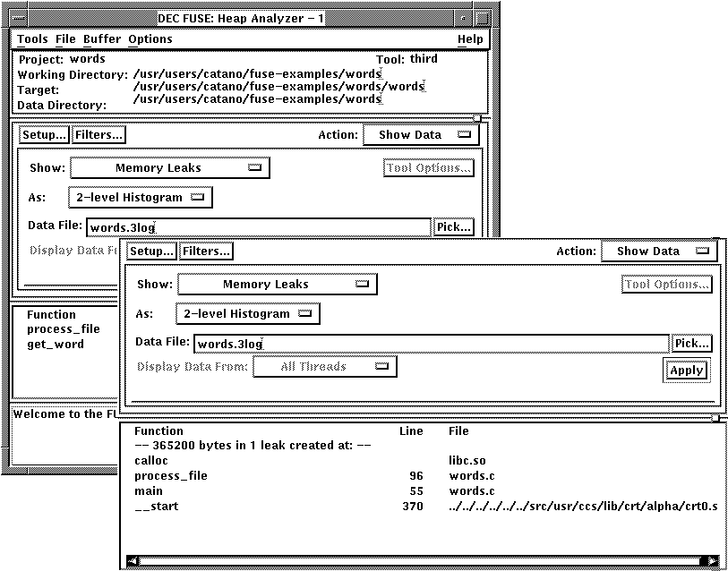
Task: Click the scrollbar's right arrow in results pane
Action: click(x=713, y=561)
